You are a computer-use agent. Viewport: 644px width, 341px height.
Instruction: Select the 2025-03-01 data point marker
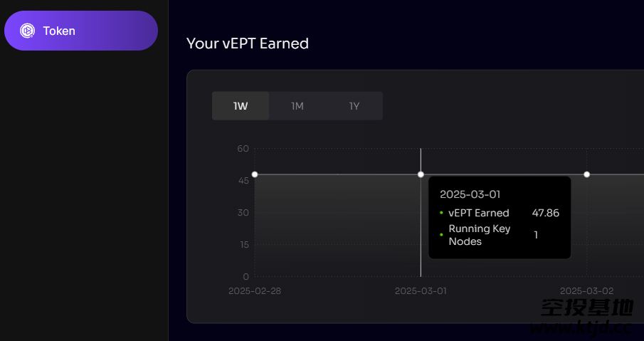[x=421, y=174]
